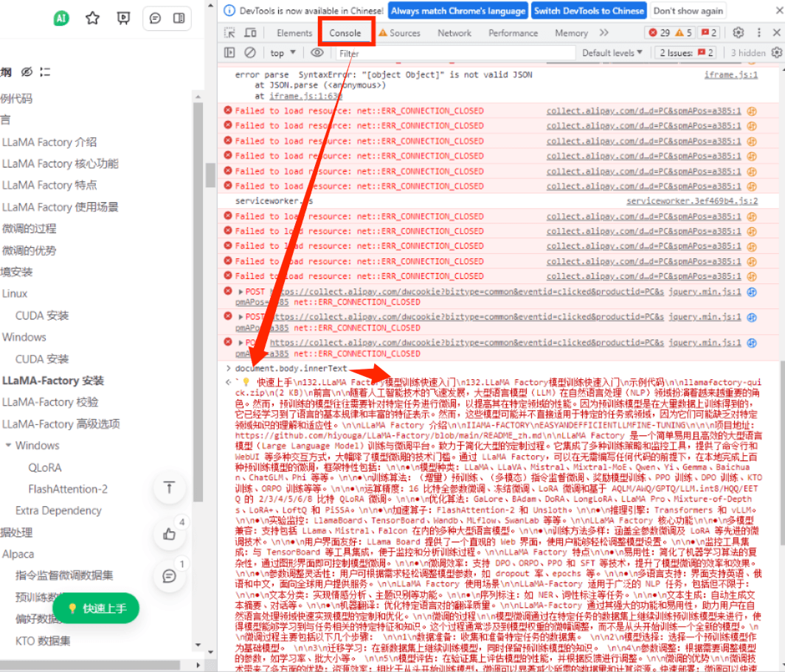Open the Sources tab
Image resolution: width=785 pixels, height=672 pixels.
400,33
